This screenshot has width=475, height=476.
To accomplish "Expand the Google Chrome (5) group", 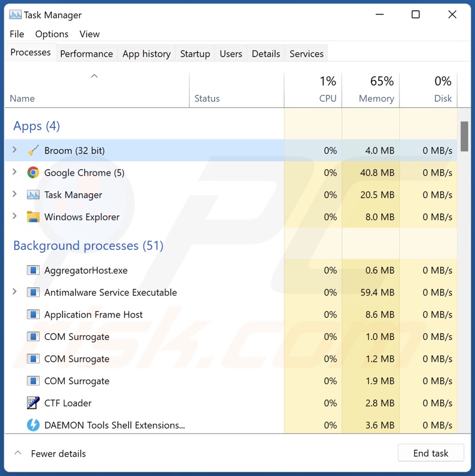I will 14,172.
